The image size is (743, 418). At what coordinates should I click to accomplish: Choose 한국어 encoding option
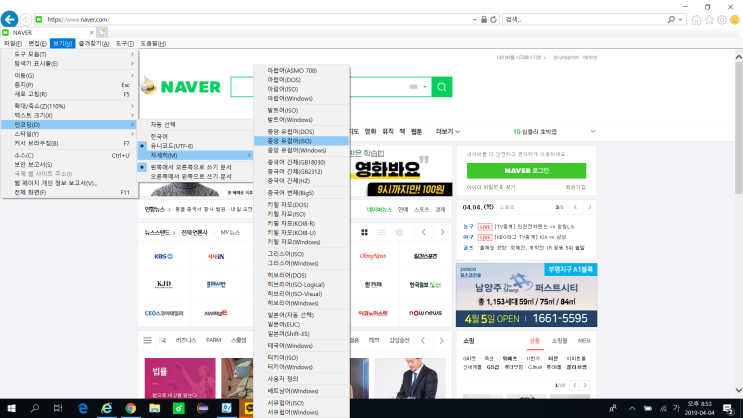click(159, 136)
